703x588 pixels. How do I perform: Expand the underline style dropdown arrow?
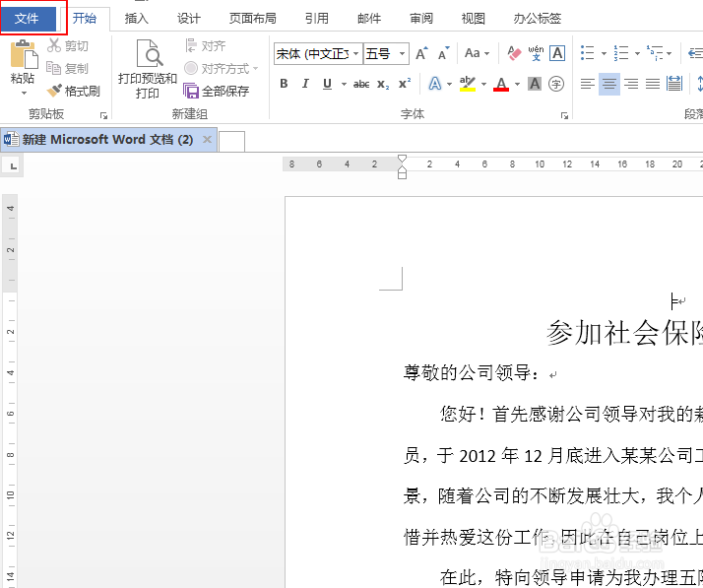(x=344, y=84)
